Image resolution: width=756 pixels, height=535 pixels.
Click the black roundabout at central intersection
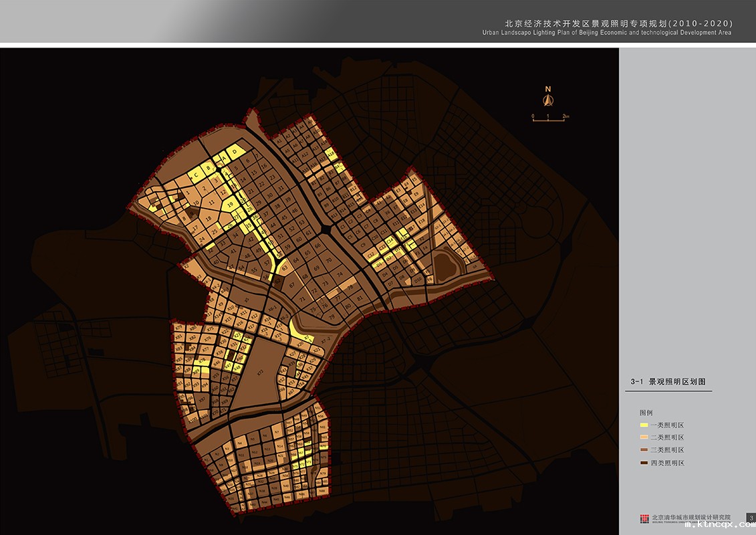325,229
